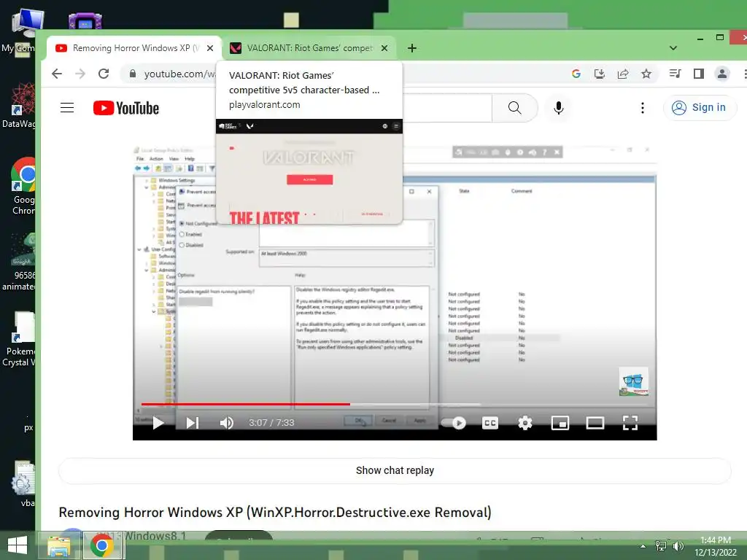Close the Removing Horror Windows XP tab
This screenshot has height=560, width=747.
pos(209,48)
